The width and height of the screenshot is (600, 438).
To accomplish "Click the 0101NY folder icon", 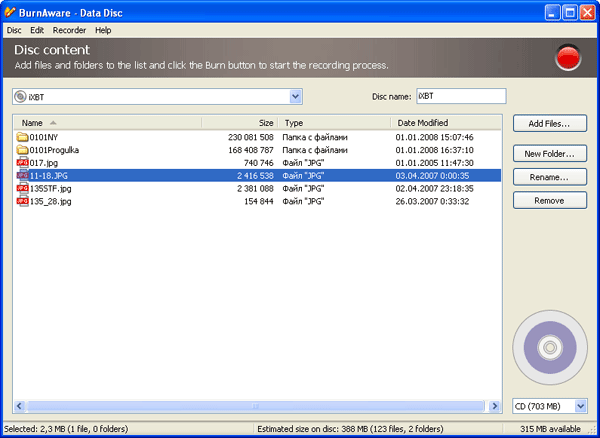I will (x=23, y=137).
